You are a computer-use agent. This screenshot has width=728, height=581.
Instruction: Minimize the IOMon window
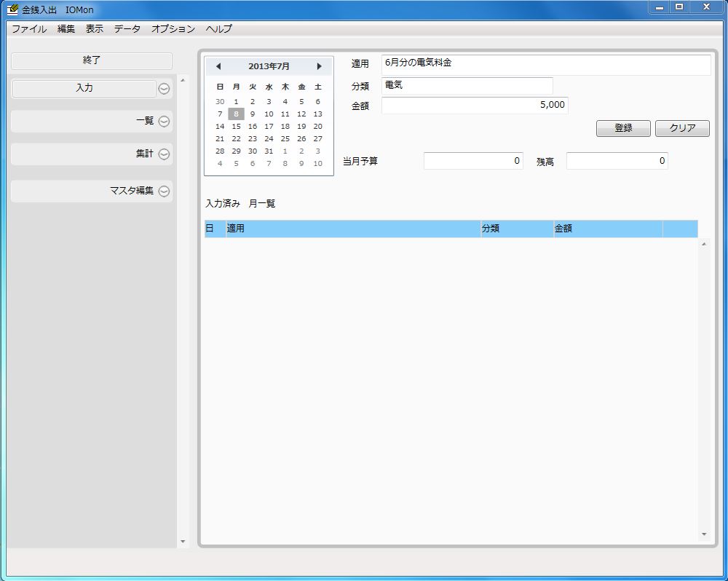coord(659,7)
